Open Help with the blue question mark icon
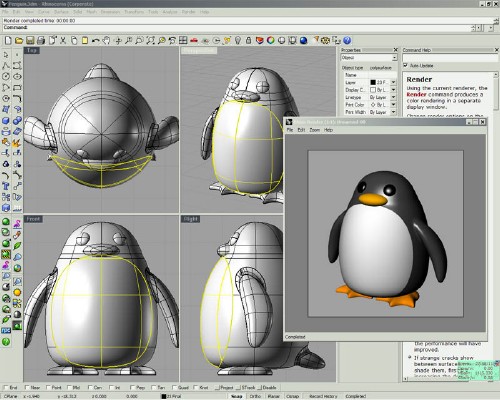Viewport: 500px width, 400px height. pos(347,41)
